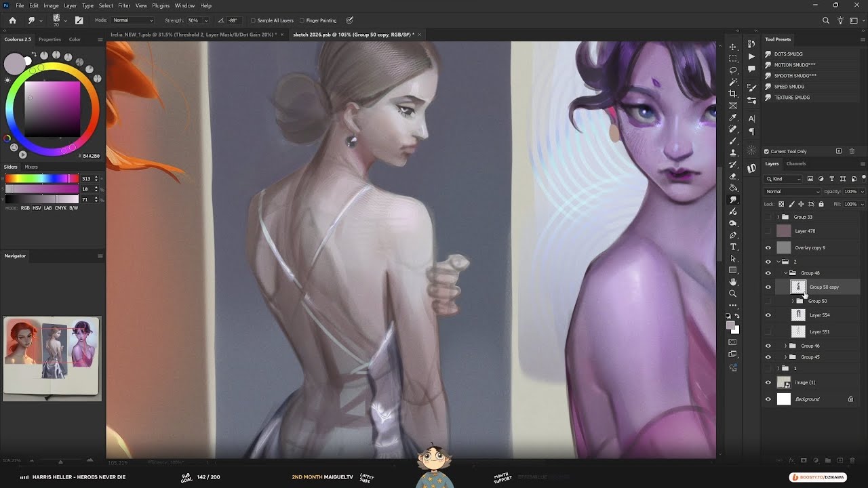Expand the Group 50 folder

(793, 301)
